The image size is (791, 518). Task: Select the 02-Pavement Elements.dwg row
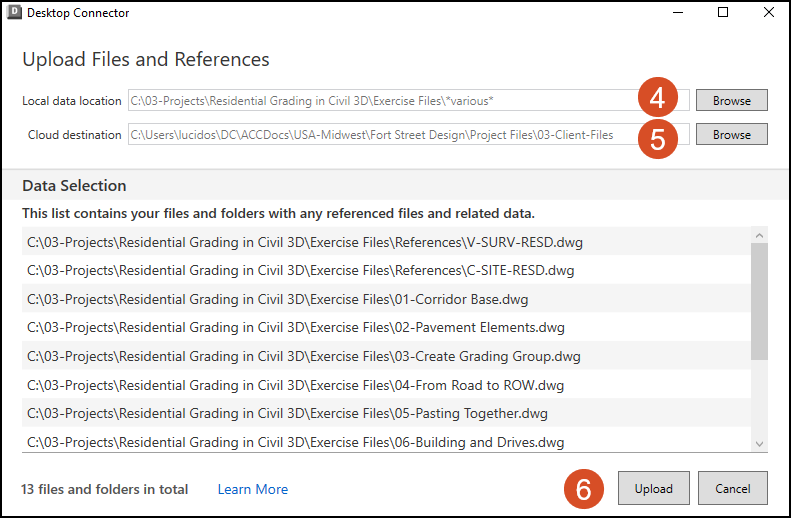[x=290, y=327]
